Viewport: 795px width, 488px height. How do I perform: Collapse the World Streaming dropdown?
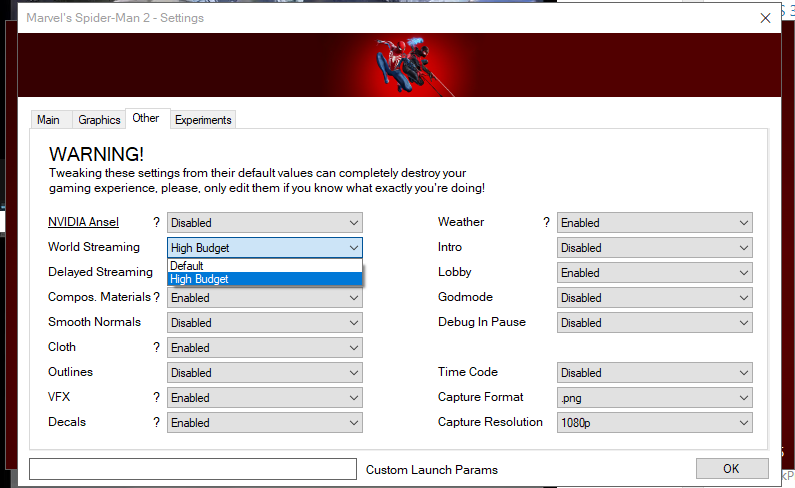(265, 248)
